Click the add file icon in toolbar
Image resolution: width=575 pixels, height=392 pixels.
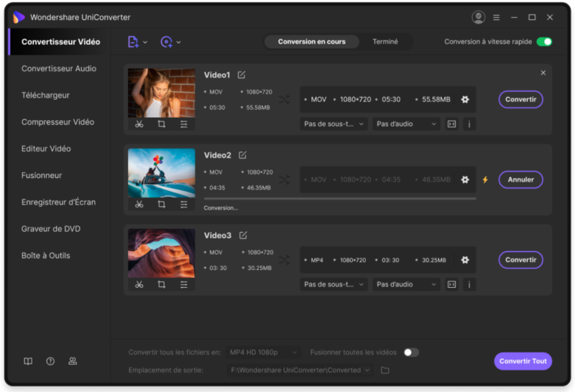(x=133, y=42)
